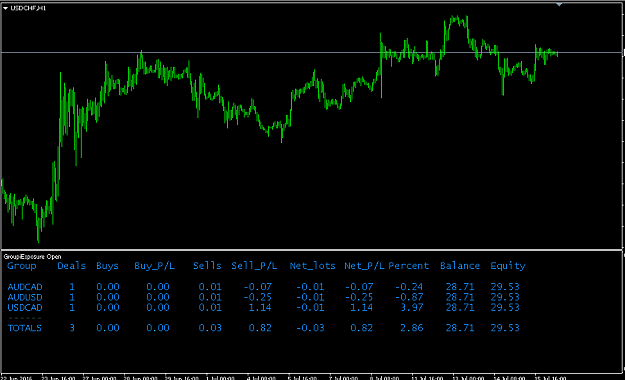Select TOTALS Buys value 0.00
625x380 pixels.
pyautogui.click(x=108, y=328)
